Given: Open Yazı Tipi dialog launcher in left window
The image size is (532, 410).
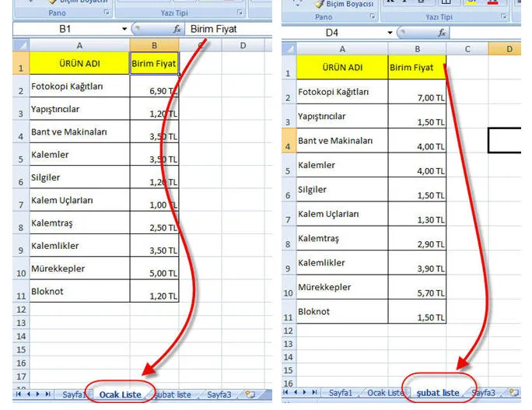Looking at the screenshot, I should (240, 13).
